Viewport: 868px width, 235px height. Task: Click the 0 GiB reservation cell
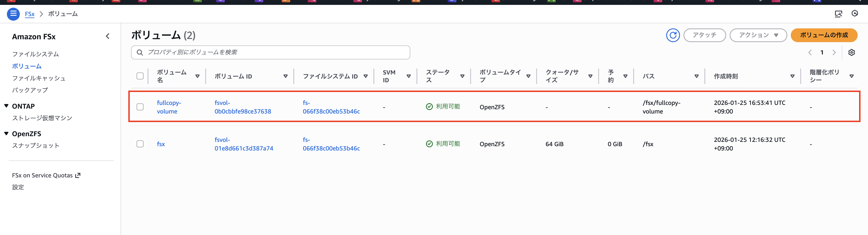[615, 144]
